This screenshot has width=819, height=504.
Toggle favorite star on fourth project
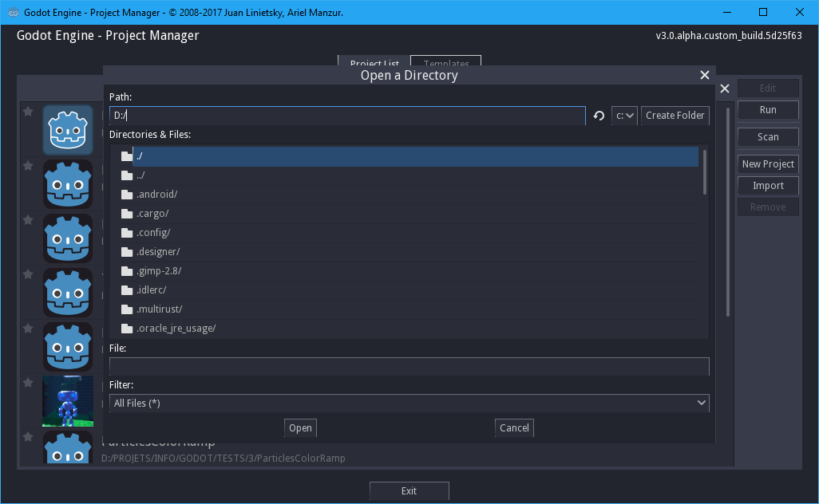(28, 274)
